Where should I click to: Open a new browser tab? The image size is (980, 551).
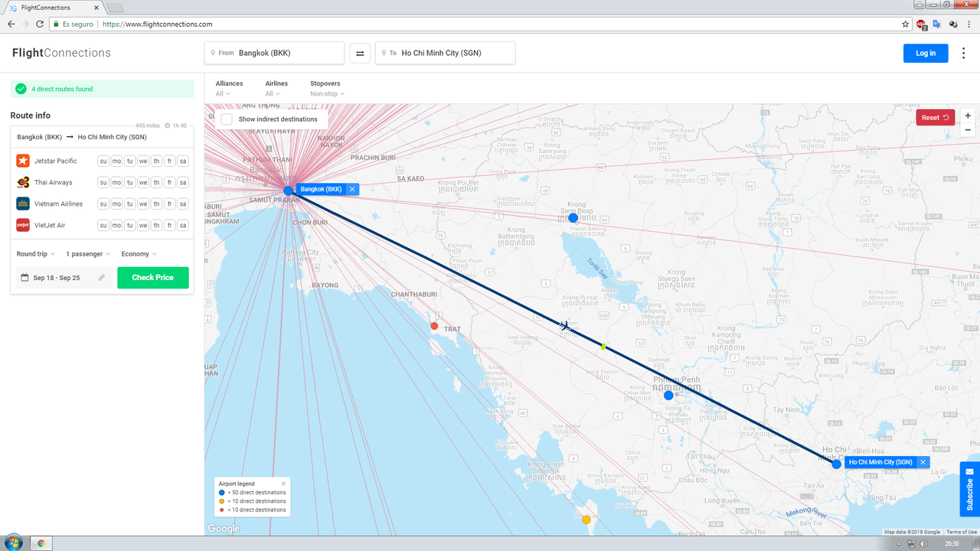click(x=115, y=8)
